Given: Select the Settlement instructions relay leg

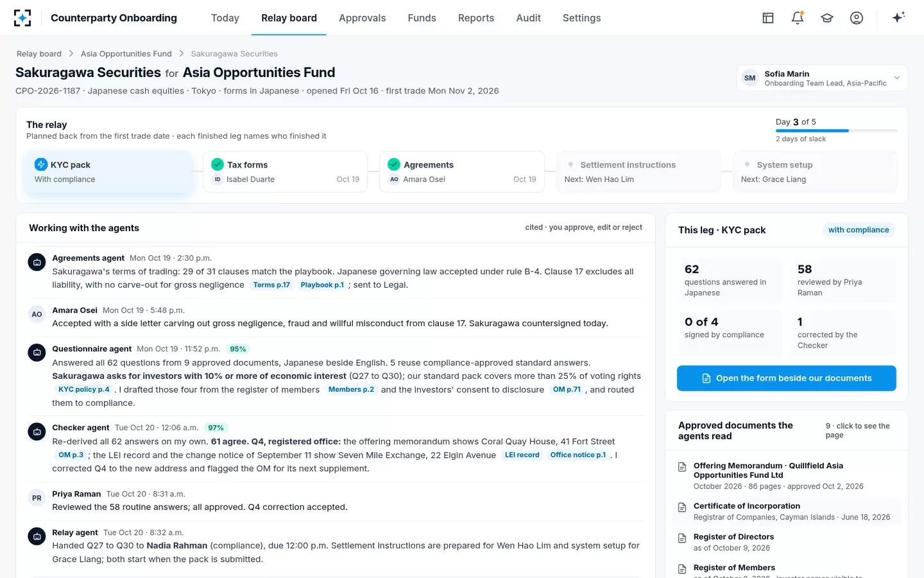Looking at the screenshot, I should 638,171.
